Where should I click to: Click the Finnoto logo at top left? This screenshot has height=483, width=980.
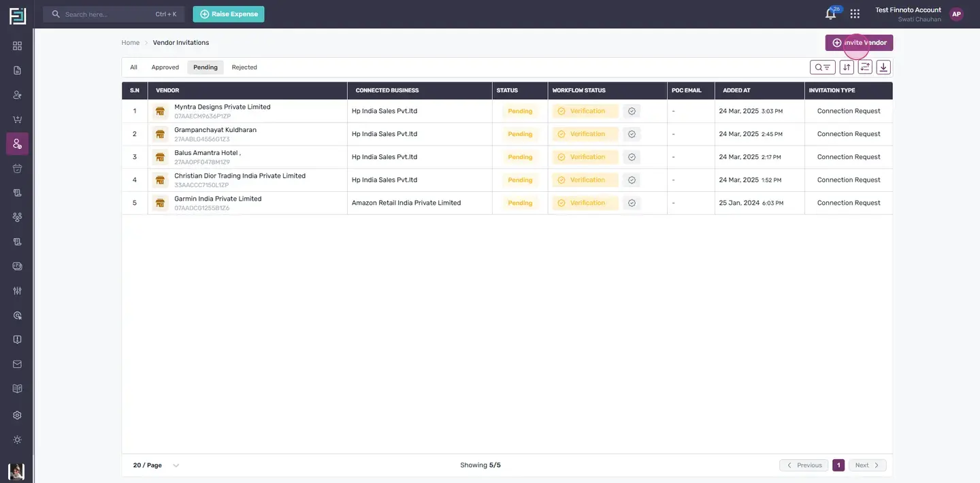click(x=17, y=15)
